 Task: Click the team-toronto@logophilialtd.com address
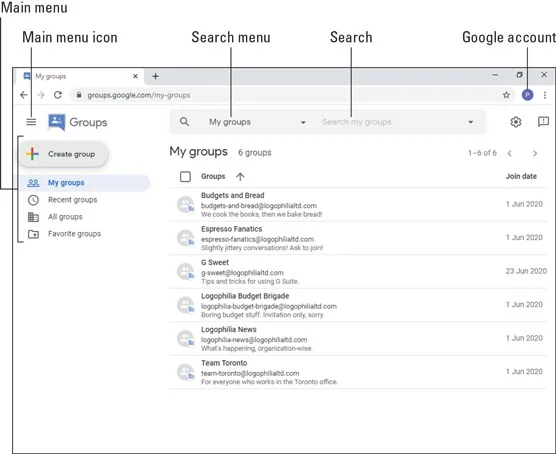(250, 373)
